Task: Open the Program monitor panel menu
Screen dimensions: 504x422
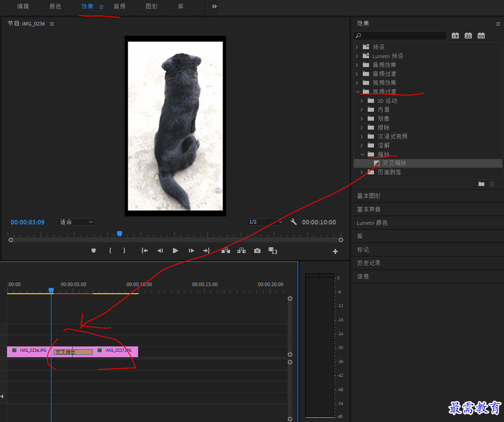Action: tap(52, 24)
